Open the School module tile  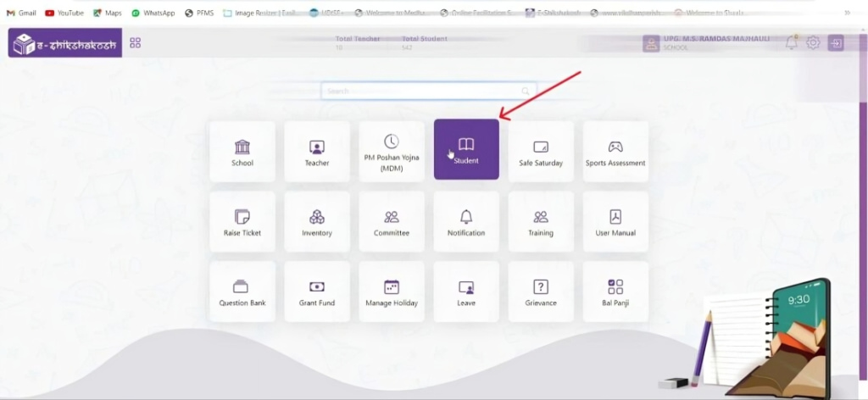pyautogui.click(x=242, y=151)
